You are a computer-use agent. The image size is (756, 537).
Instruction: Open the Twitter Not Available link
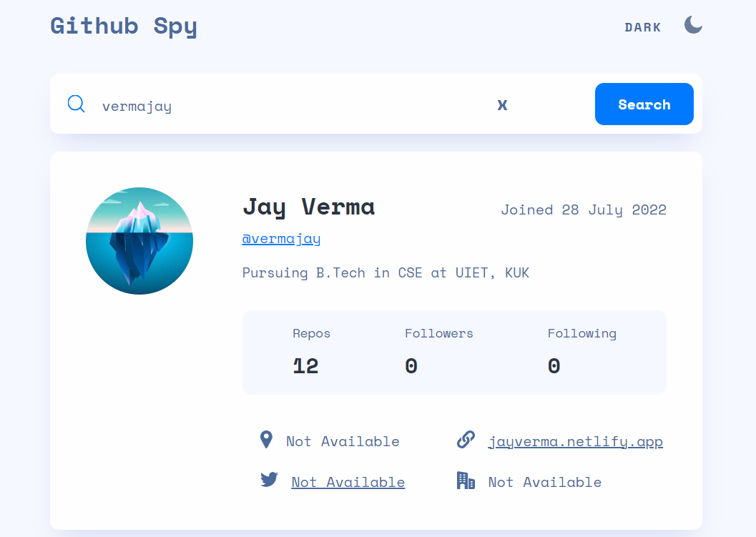348,483
